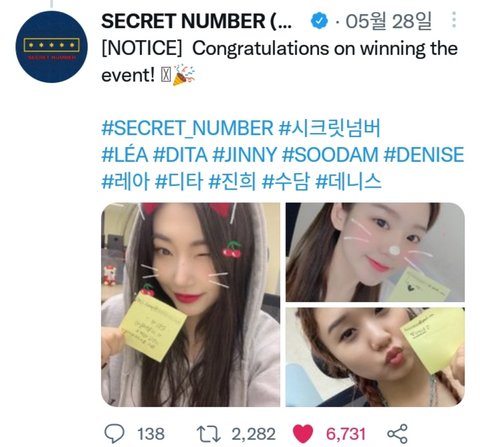Click the 05월 28일 date link

pos(388,21)
